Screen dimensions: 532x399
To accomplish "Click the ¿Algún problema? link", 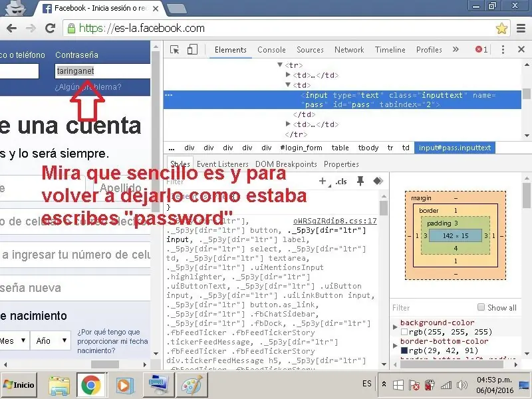I will (88, 87).
